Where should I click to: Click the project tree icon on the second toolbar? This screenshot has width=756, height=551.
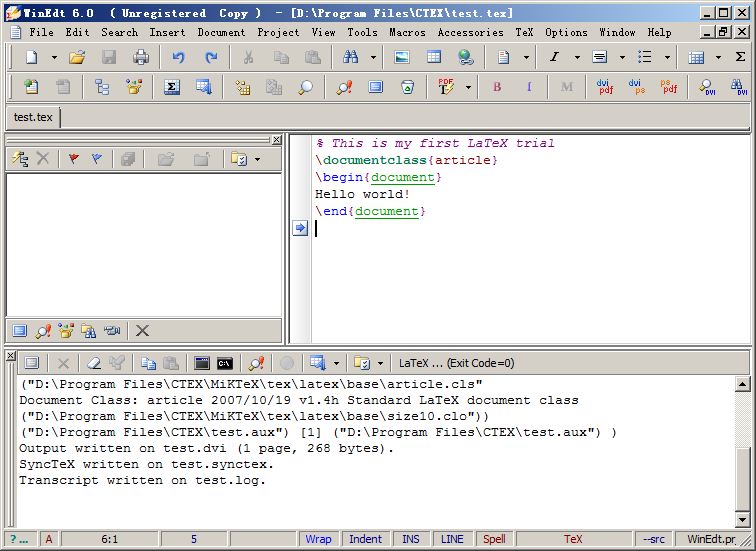click(102, 87)
